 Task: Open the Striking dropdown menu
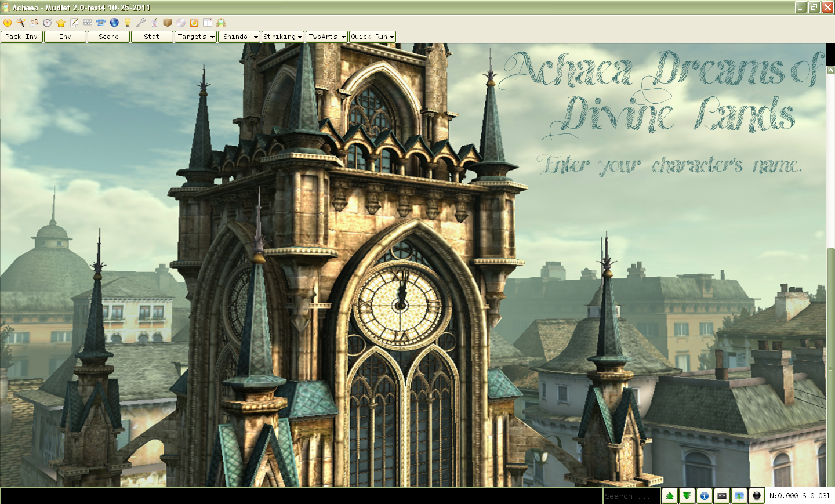283,37
